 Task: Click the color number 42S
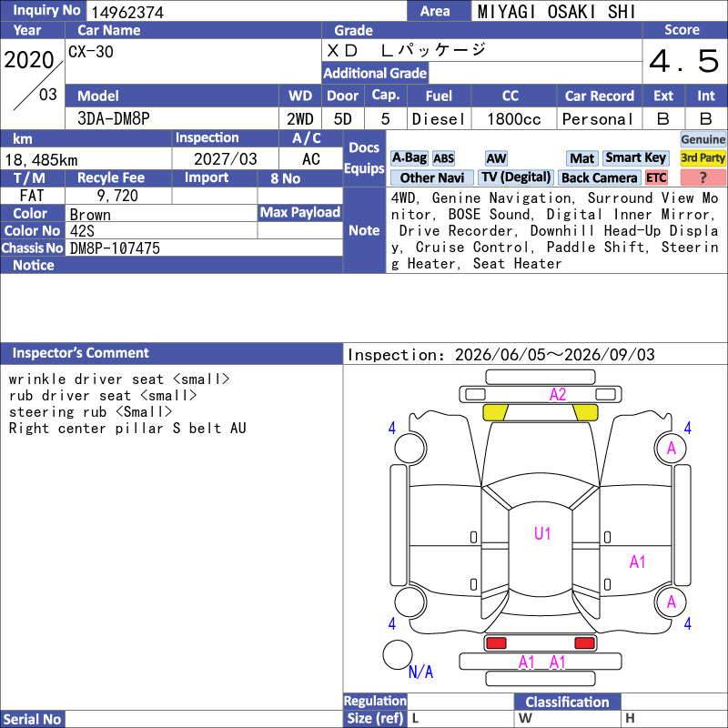pyautogui.click(x=82, y=231)
